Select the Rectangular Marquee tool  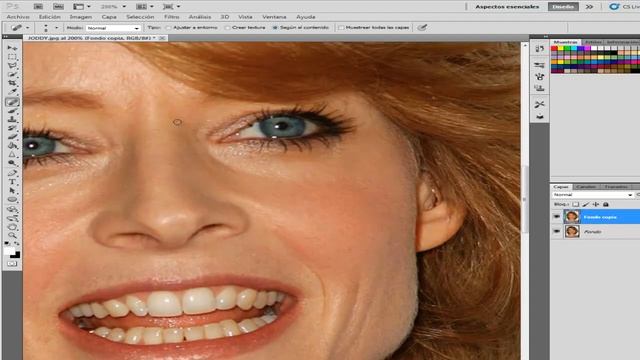click(12, 57)
